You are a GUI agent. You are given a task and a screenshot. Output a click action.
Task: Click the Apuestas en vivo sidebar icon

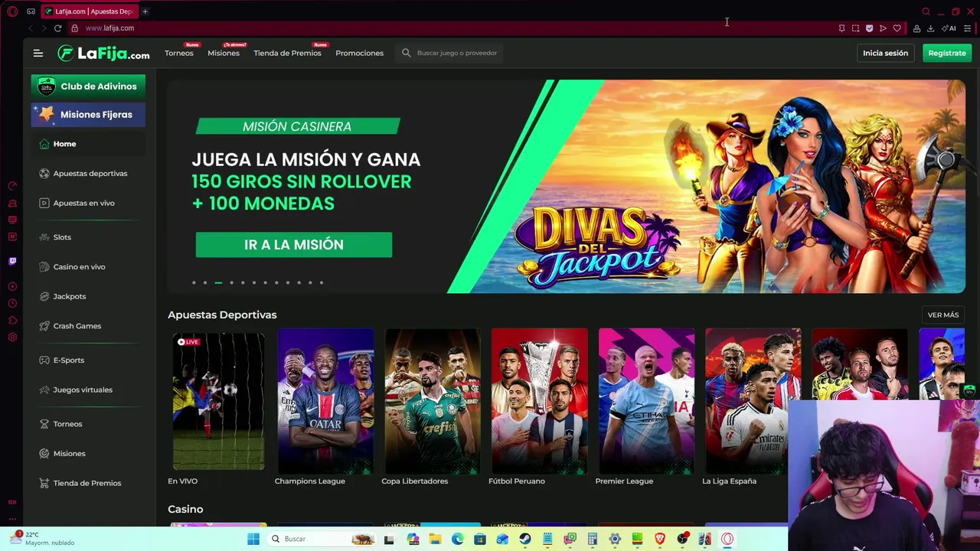point(44,203)
